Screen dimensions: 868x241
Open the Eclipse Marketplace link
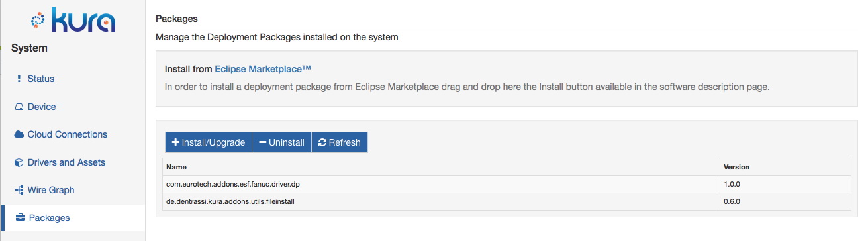pos(263,68)
